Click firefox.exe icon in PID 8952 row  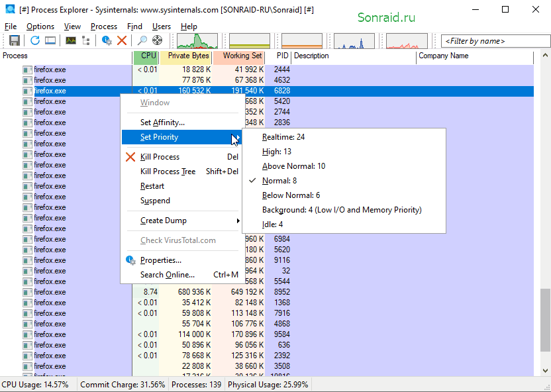27,292
